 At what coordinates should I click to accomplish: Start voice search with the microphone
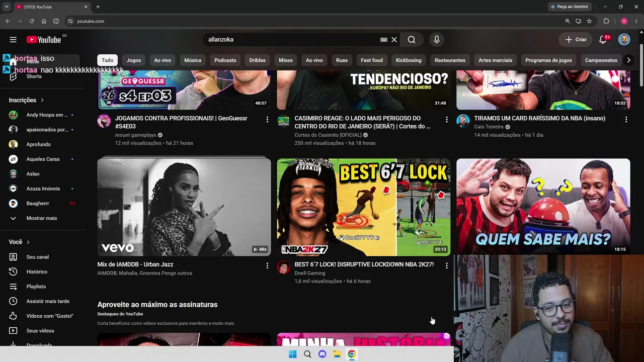[436, 40]
